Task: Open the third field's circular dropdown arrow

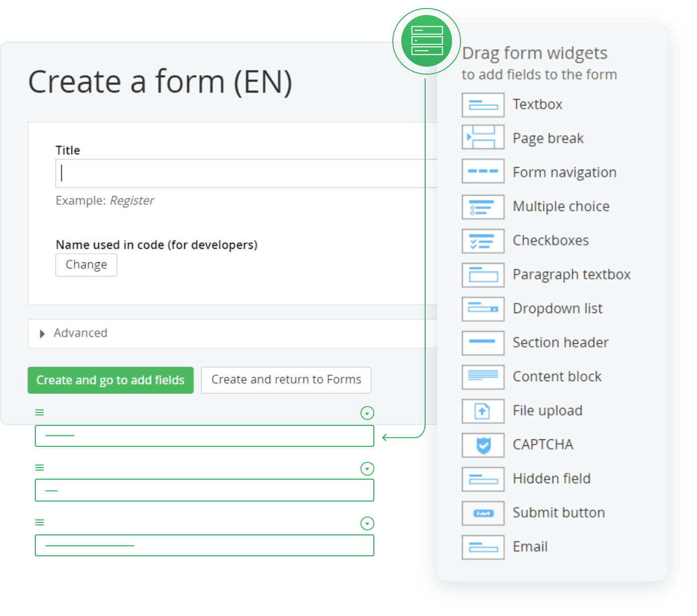Action: coord(367,523)
